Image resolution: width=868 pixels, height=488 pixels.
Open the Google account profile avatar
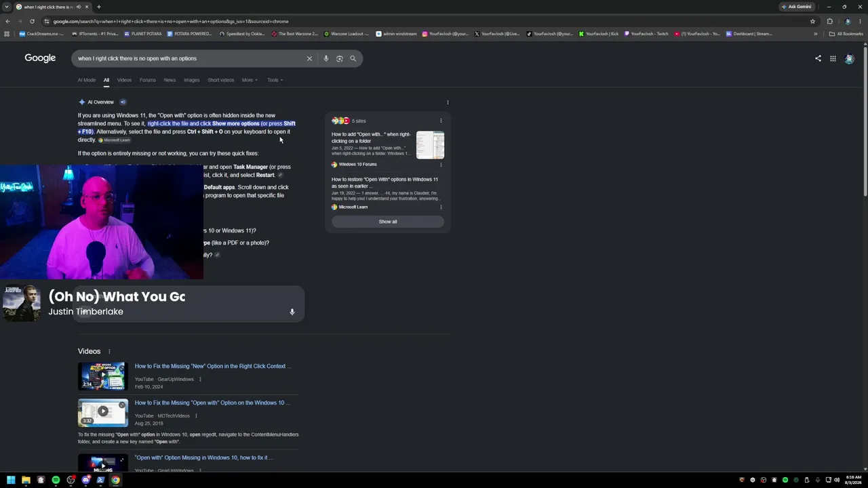[x=849, y=59]
